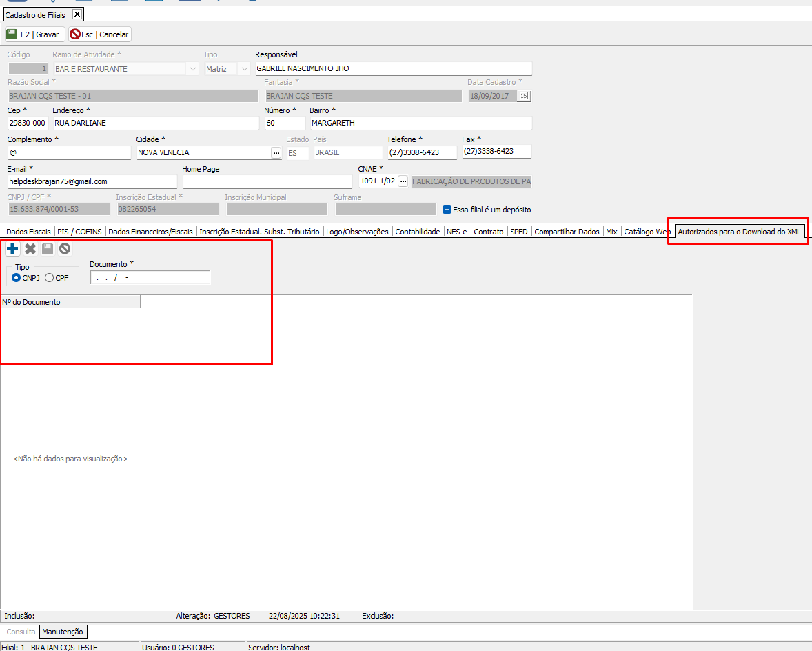The image size is (812, 651).
Task: Close the Cadastro de Filiais tab
Action: point(77,14)
